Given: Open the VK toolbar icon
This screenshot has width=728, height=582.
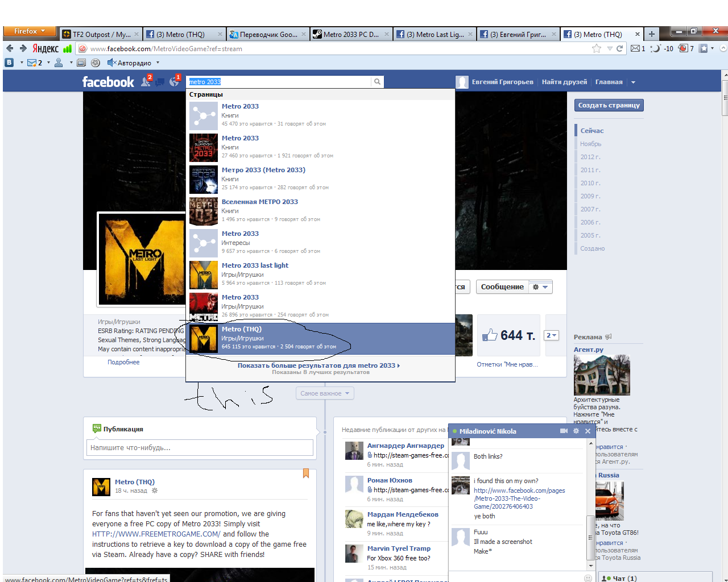Looking at the screenshot, I should click(9, 63).
